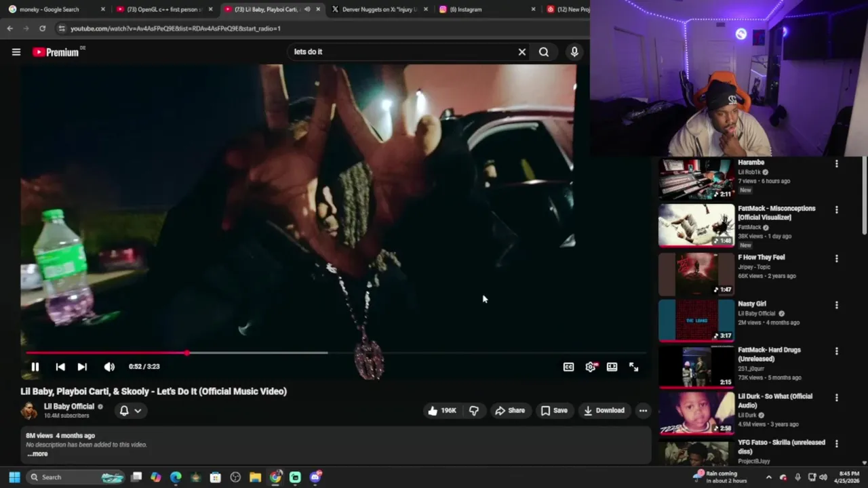Open the YouTube hamburger guide menu

(16, 52)
